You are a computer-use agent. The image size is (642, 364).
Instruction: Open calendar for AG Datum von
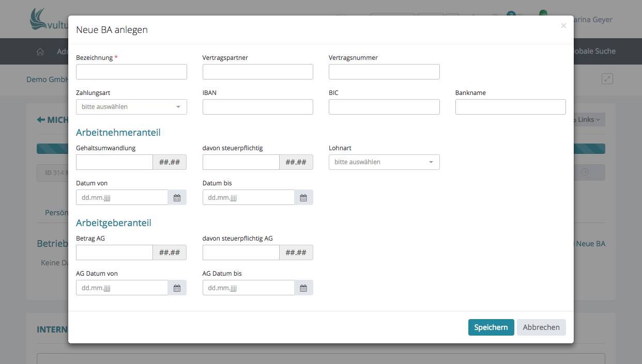tap(177, 288)
